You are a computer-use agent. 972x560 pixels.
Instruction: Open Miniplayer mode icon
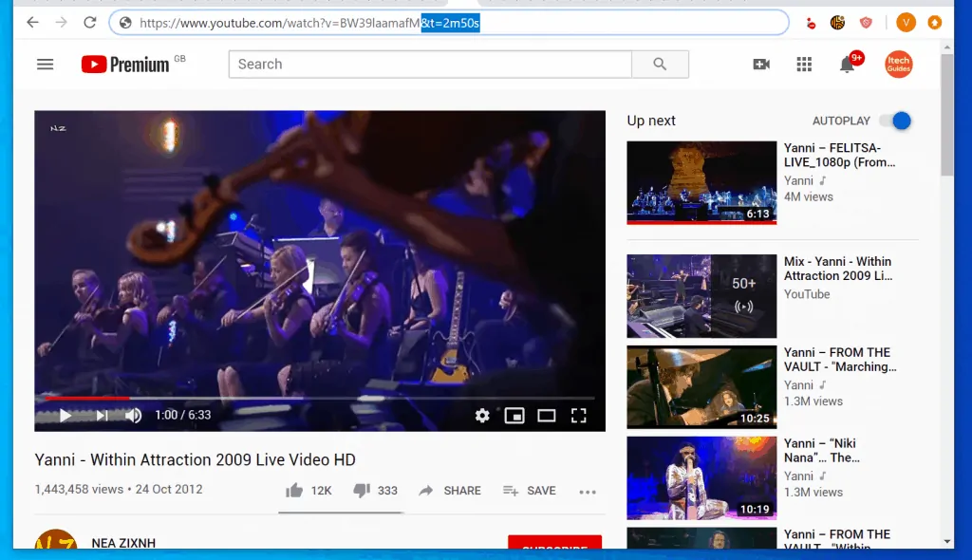(x=514, y=416)
